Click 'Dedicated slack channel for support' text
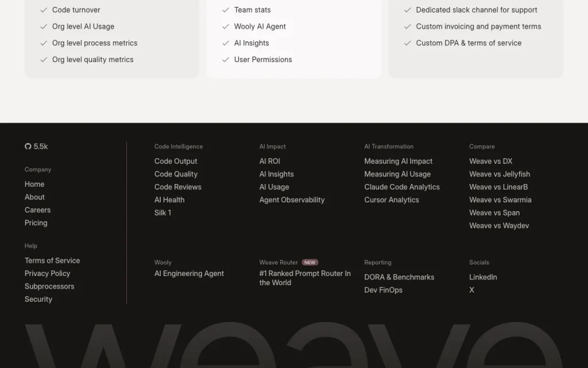 [x=477, y=10]
